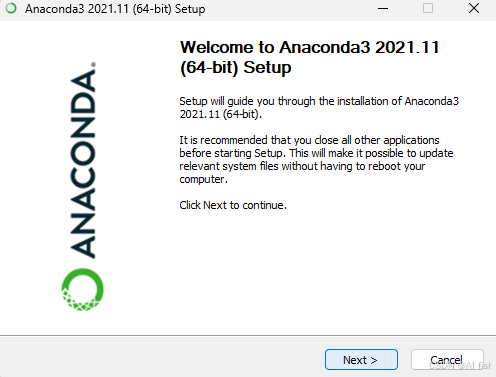Screen dimensions: 496x377
Task: Minimize the setup window
Action: 383,8
